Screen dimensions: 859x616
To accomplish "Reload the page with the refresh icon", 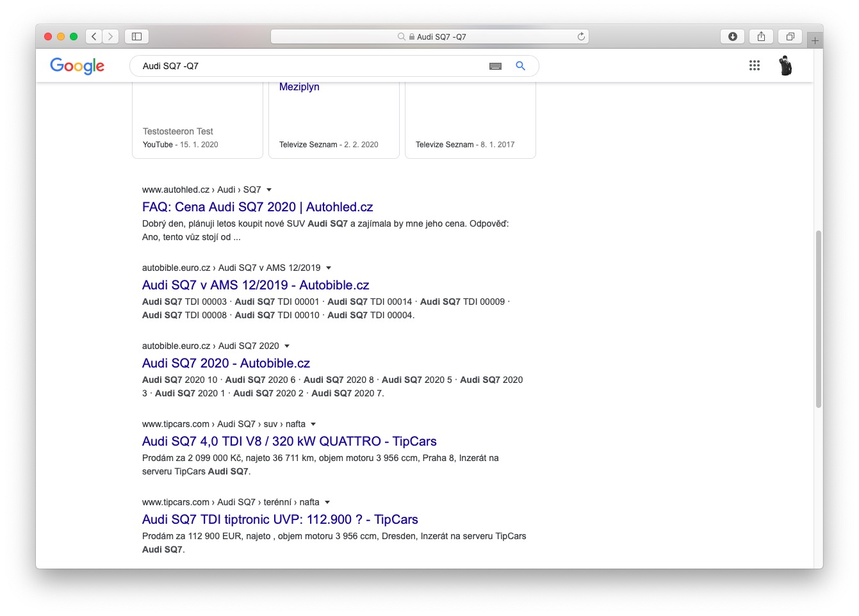I will click(x=581, y=36).
